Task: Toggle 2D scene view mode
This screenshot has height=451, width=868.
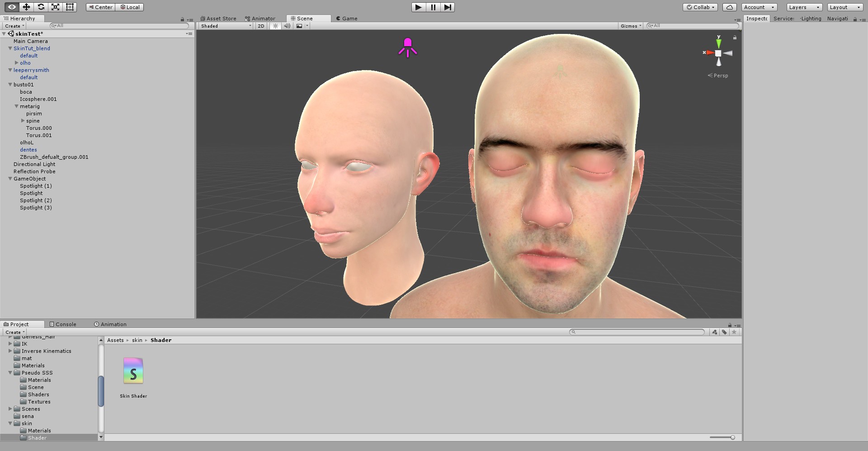Action: point(261,26)
